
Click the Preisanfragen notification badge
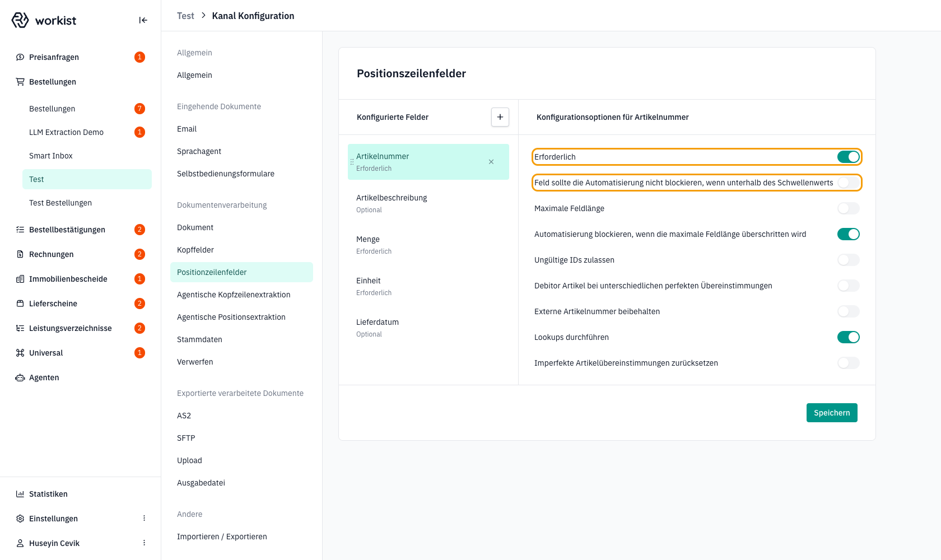pos(140,57)
